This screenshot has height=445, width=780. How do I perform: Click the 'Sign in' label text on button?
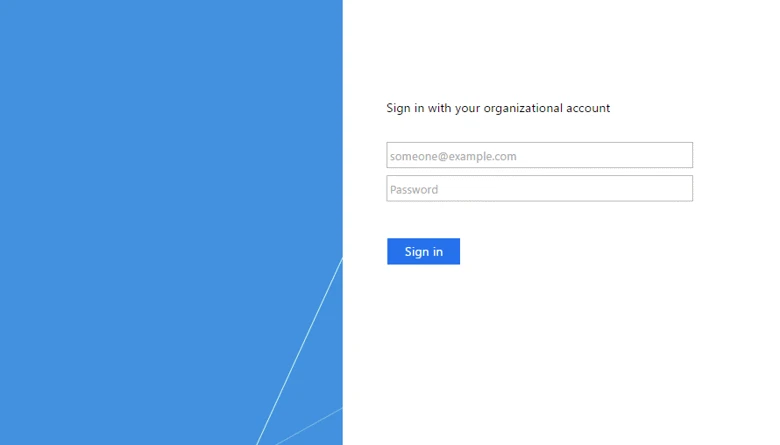click(423, 252)
